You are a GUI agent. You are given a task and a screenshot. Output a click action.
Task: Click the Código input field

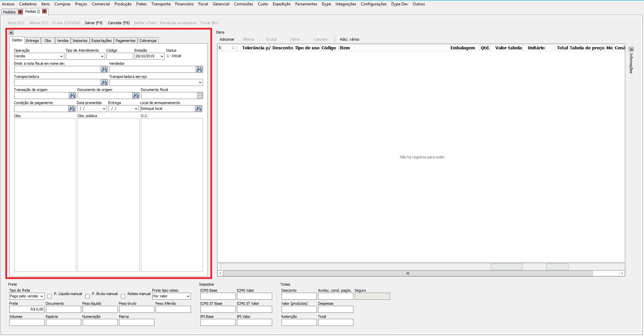tap(119, 56)
